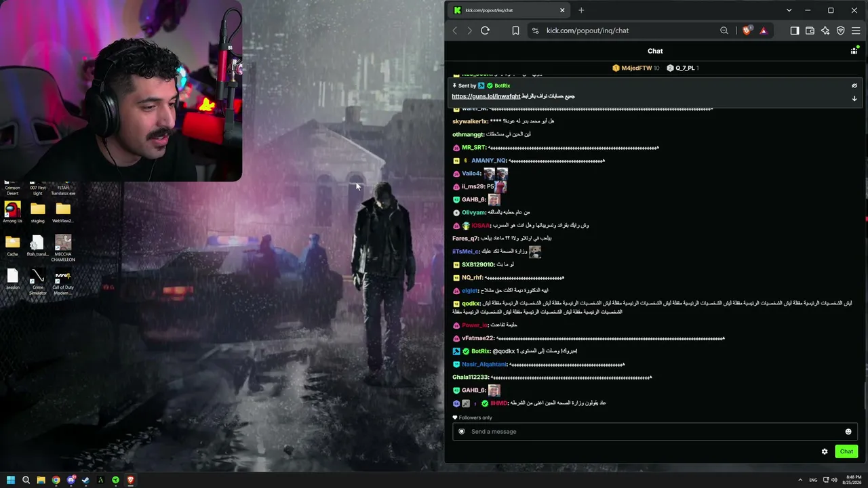Close the kick.com chat tab
Image resolution: width=868 pixels, height=488 pixels.
562,10
